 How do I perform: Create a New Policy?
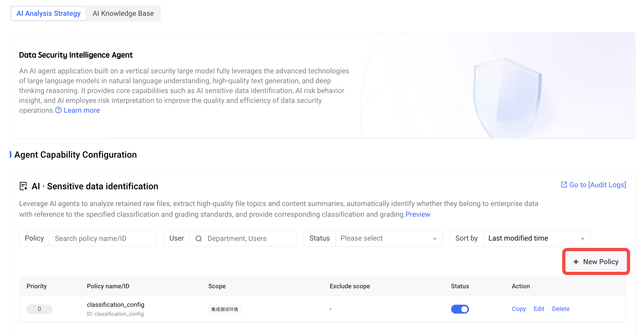click(596, 262)
